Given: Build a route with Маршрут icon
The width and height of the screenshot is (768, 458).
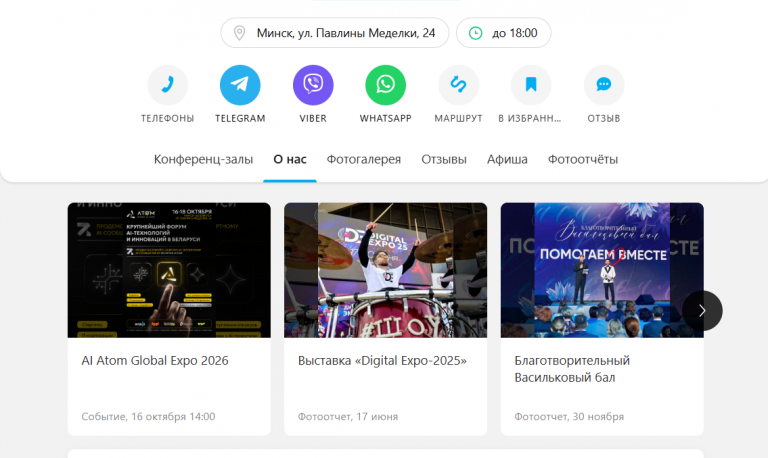Looking at the screenshot, I should [x=458, y=85].
